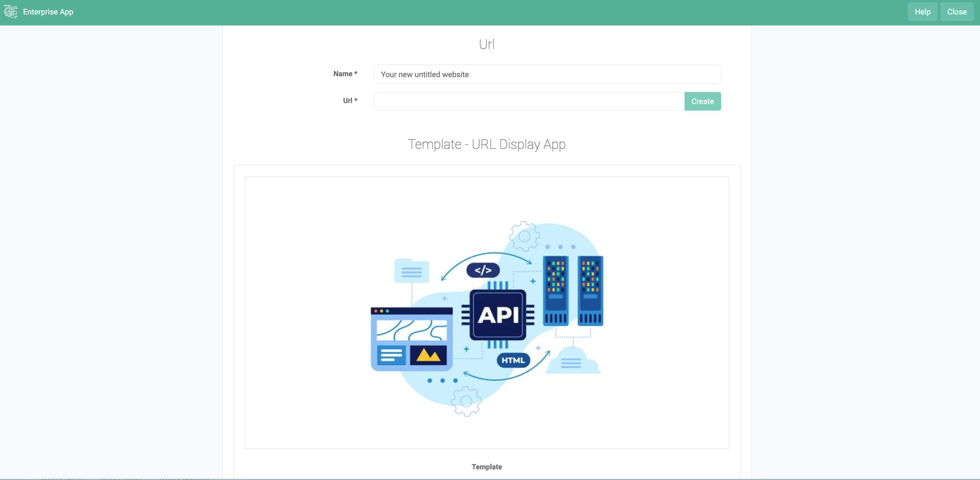Click the right server rack graphic

[590, 290]
